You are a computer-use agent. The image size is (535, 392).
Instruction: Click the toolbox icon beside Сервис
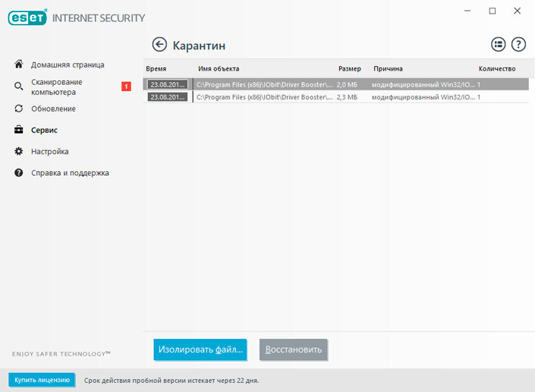[x=19, y=130]
